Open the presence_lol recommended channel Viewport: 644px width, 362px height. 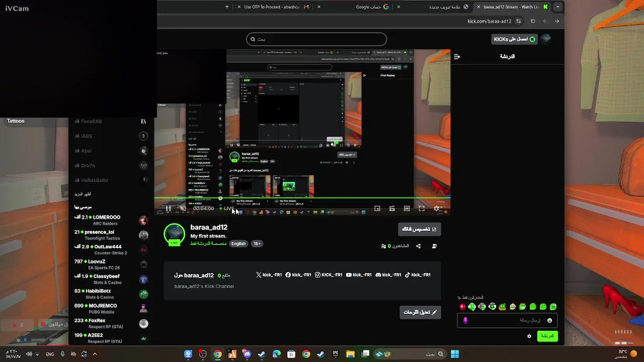111,235
